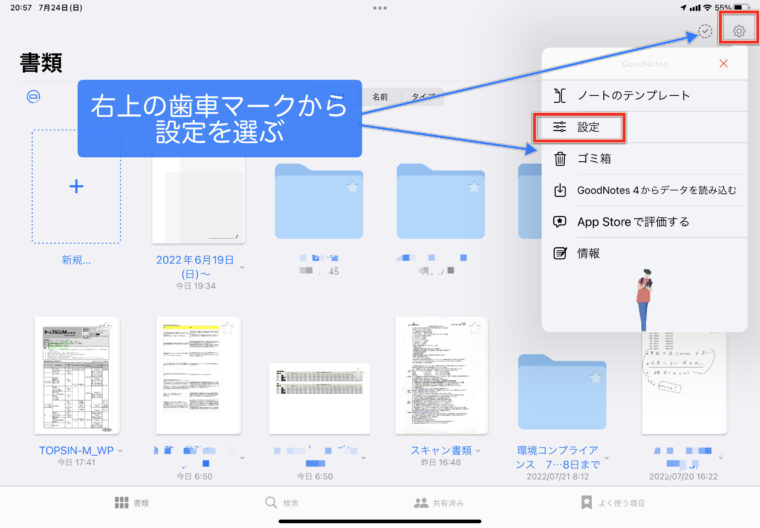Open 情報 menu entry
Screen dimensions: 760x528
pos(644,253)
